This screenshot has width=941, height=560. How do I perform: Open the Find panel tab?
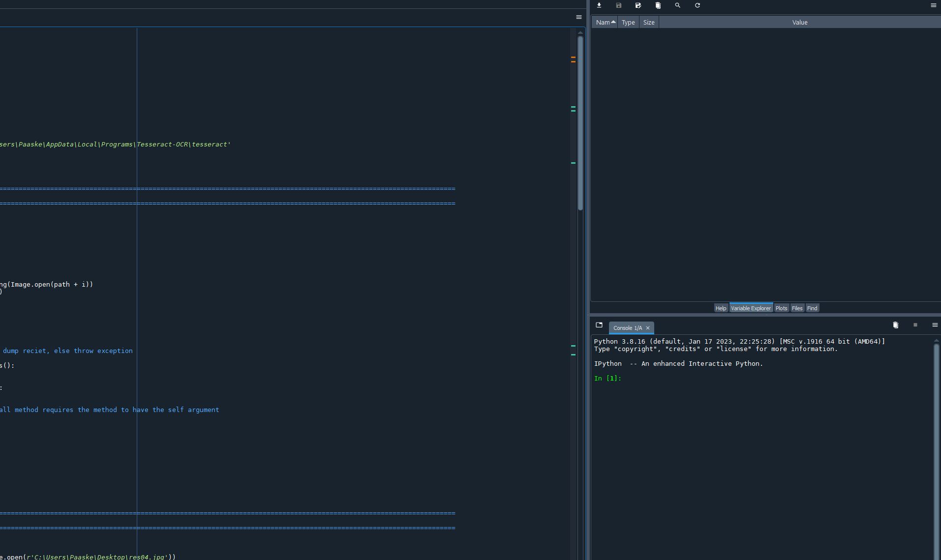pyautogui.click(x=812, y=308)
